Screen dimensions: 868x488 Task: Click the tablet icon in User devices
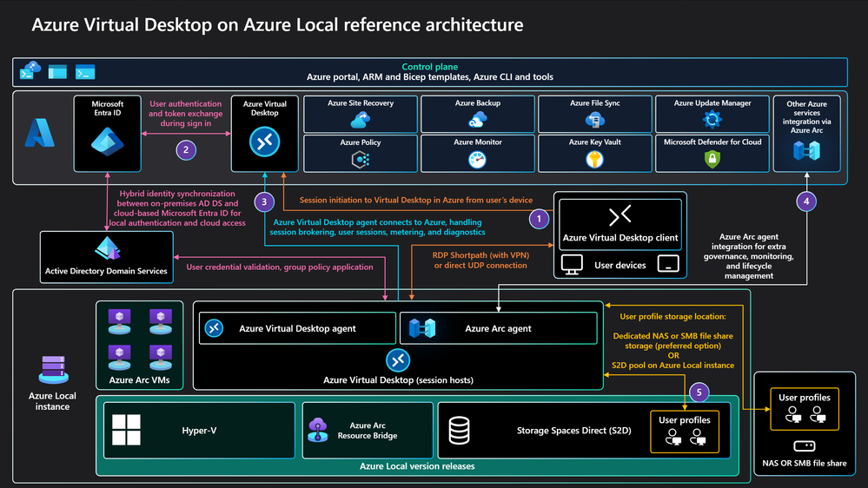click(668, 264)
